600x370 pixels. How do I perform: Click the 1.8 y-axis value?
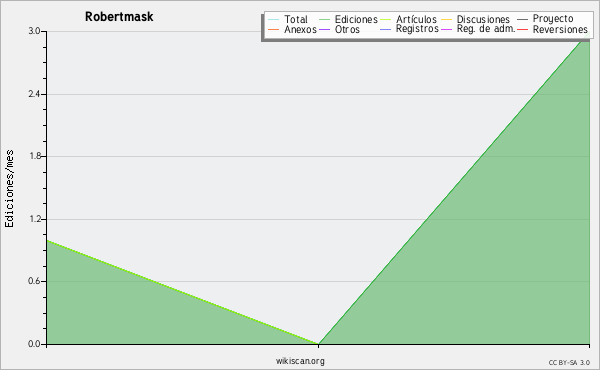tap(34, 156)
